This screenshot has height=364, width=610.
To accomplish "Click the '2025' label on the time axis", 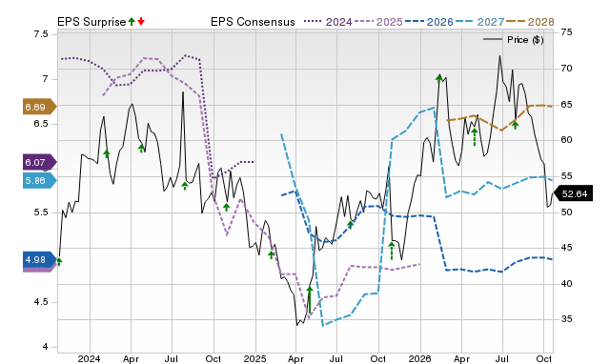I will (254, 358).
